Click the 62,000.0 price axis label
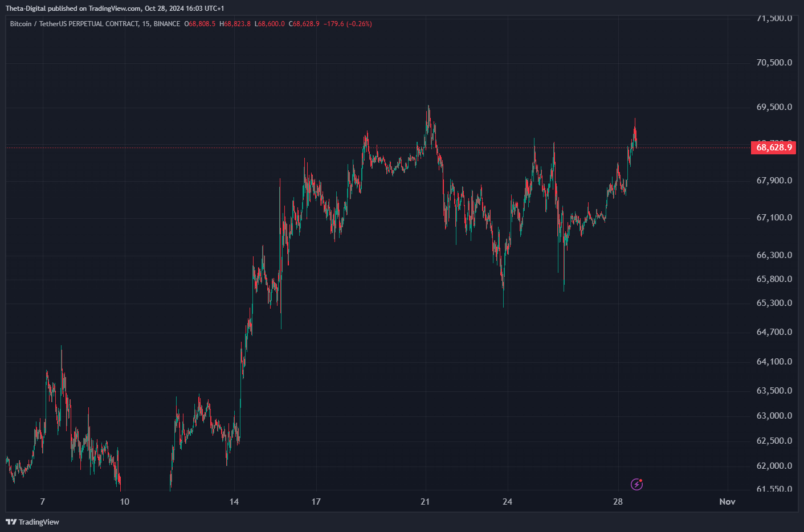The image size is (804, 532). point(774,466)
